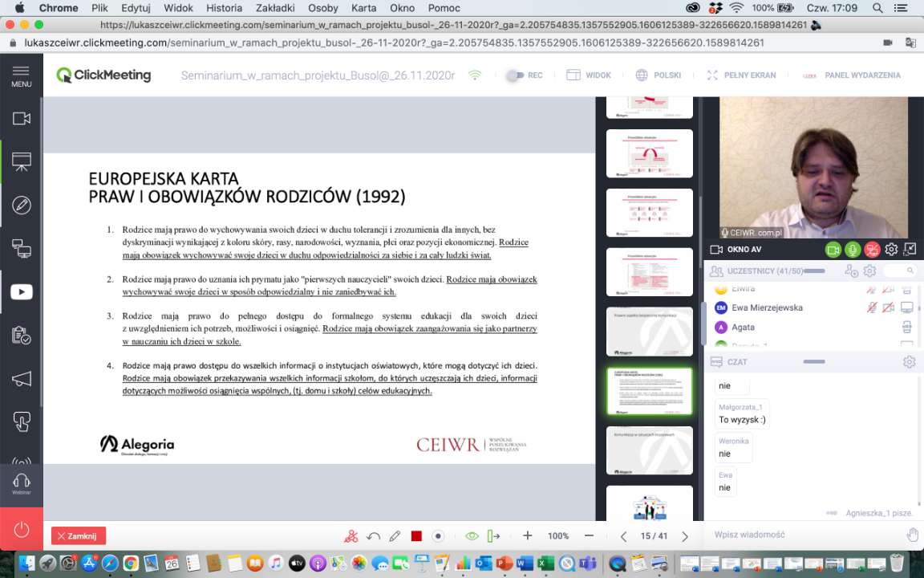Viewport: 924px width, 578px height.
Task: Click the red Zamknij button
Action: tap(79, 535)
